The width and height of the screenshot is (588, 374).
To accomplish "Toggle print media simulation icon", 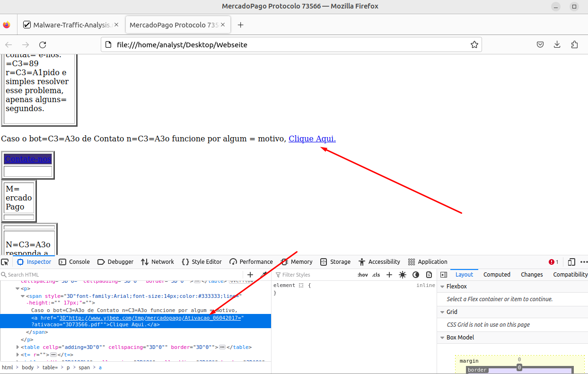I will click(429, 275).
